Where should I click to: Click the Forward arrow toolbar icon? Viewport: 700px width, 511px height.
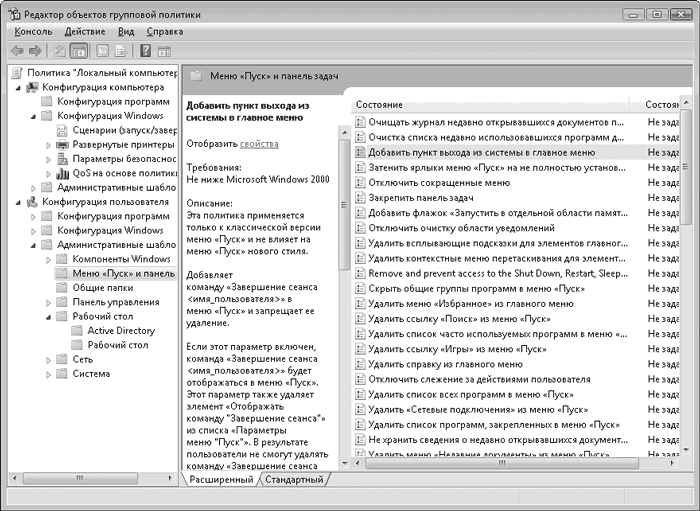(35, 51)
